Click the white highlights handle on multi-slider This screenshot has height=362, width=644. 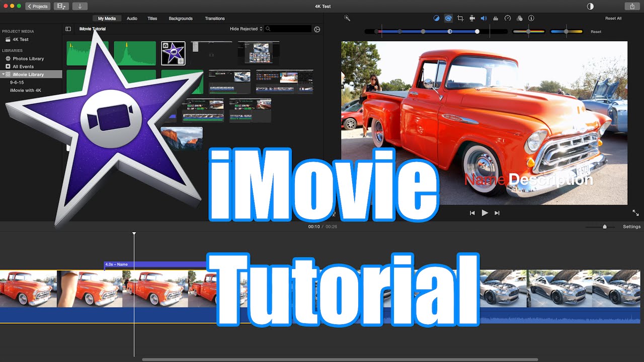(477, 32)
